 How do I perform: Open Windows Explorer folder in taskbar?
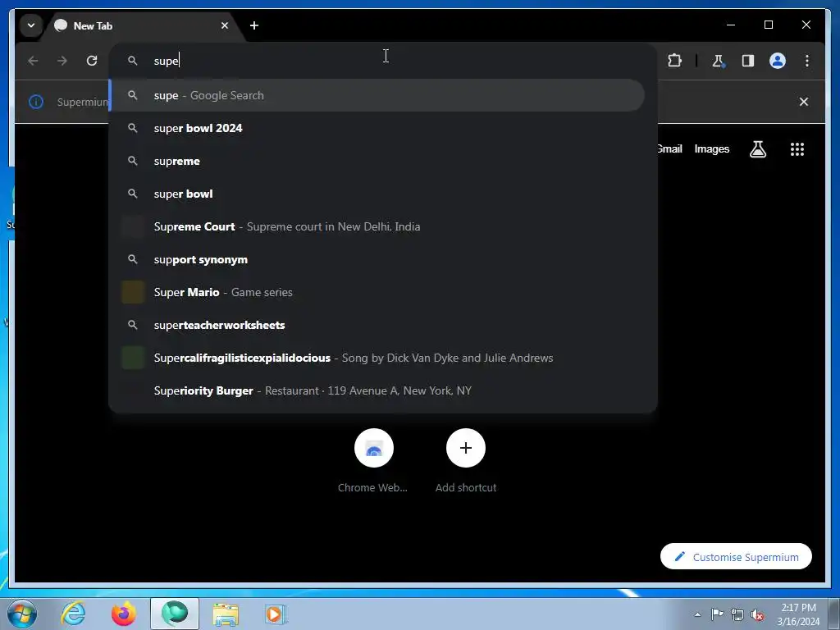pos(226,614)
